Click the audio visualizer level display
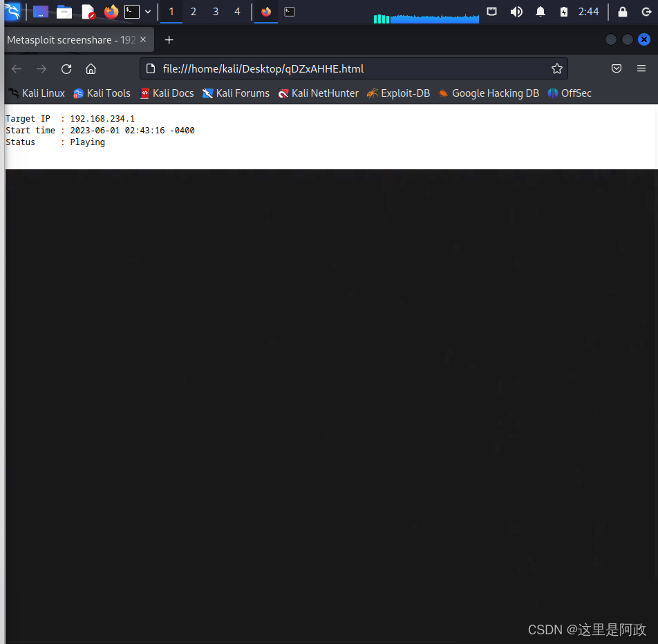The image size is (658, 644). (425, 19)
